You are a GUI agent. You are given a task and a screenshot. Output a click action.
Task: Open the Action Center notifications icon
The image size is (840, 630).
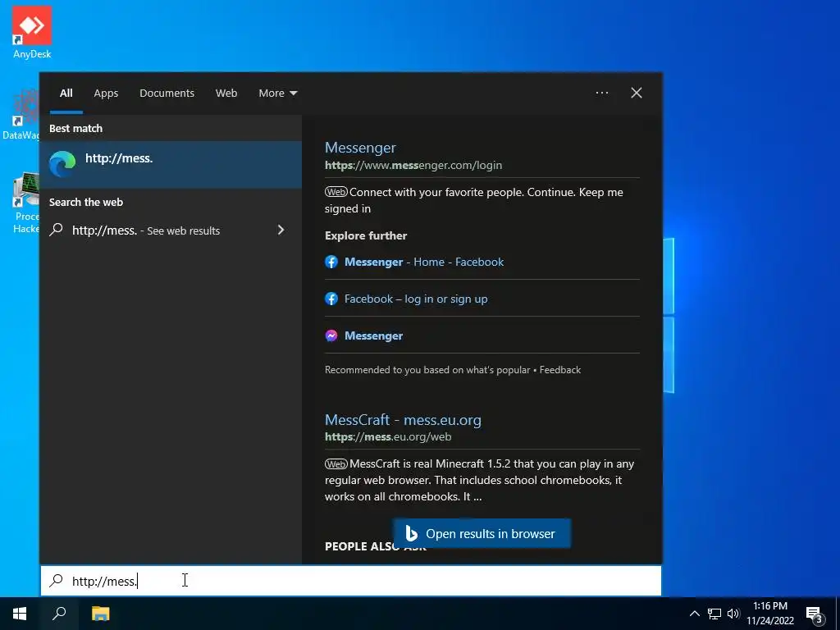pos(815,614)
